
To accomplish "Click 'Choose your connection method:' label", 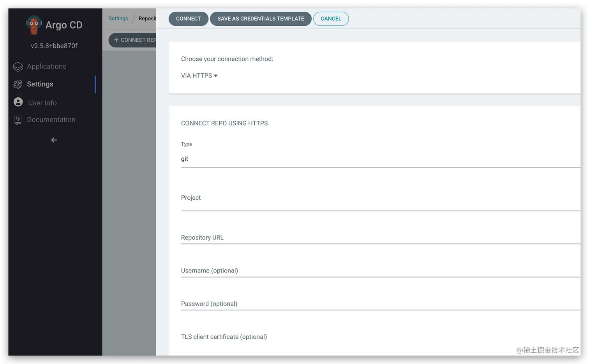I will tap(227, 59).
